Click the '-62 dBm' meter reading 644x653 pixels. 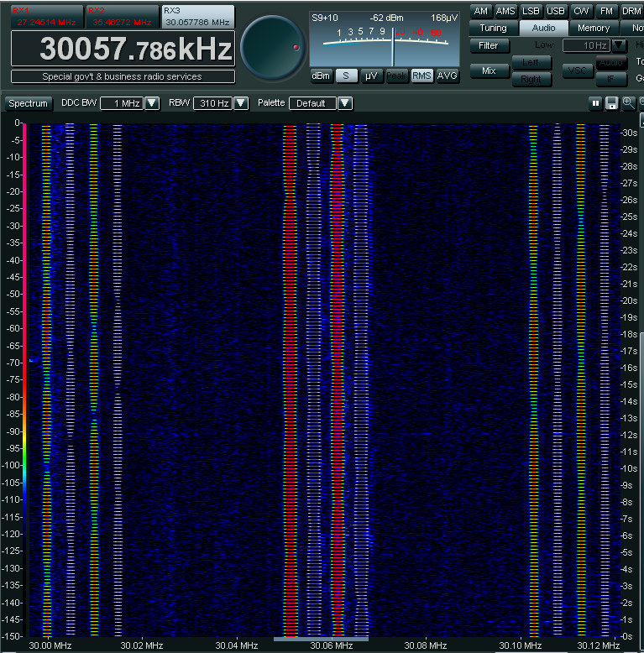[386, 18]
